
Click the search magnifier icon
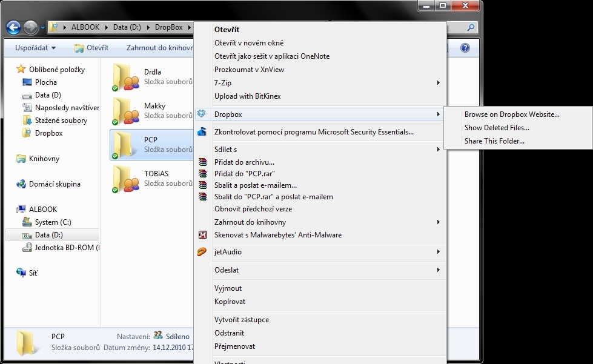[x=471, y=27]
